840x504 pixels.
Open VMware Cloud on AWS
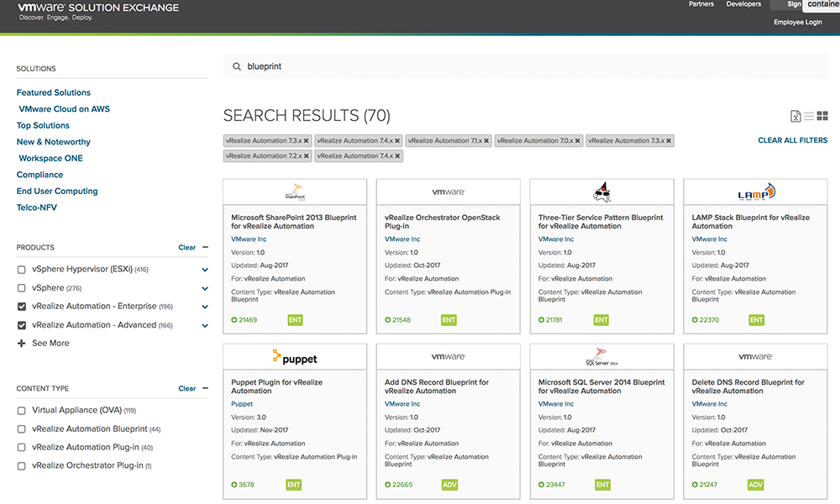(65, 108)
